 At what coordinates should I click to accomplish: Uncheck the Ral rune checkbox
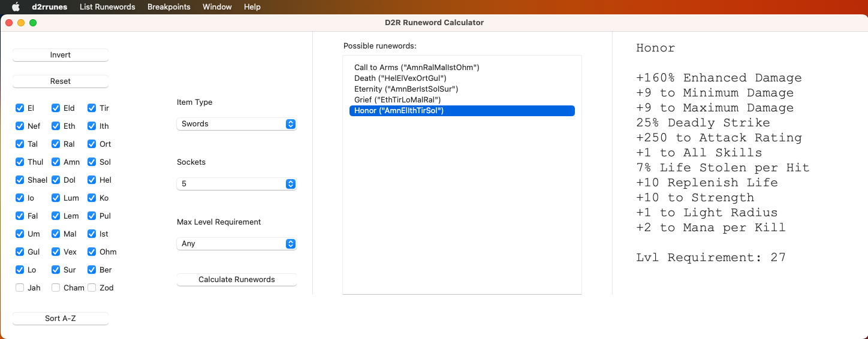[x=56, y=144]
